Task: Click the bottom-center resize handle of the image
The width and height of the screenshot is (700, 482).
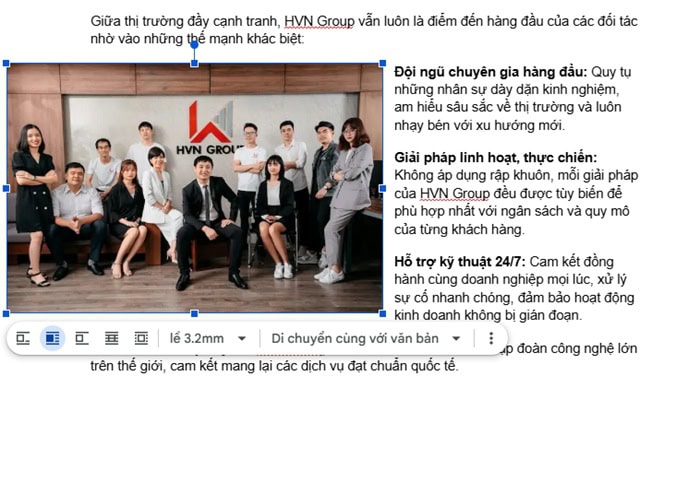Action: [x=194, y=314]
